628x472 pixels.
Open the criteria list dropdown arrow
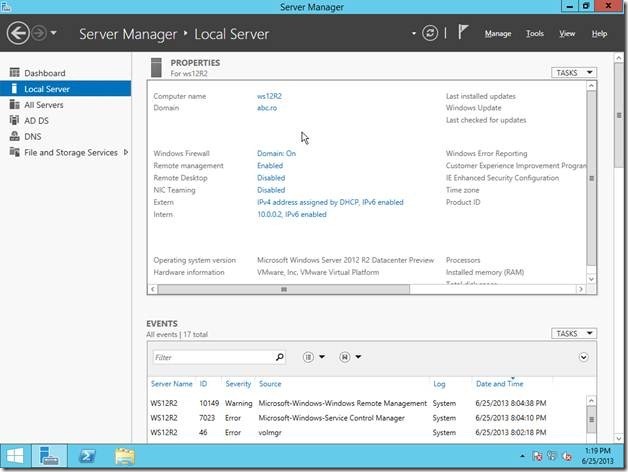[322, 357]
